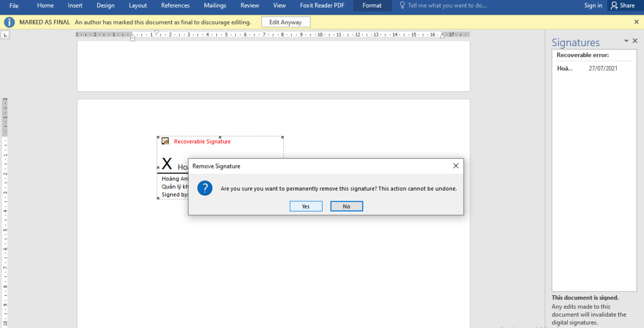Open the Foxit Reader PDF tab
The width and height of the screenshot is (644, 328).
[x=322, y=5]
